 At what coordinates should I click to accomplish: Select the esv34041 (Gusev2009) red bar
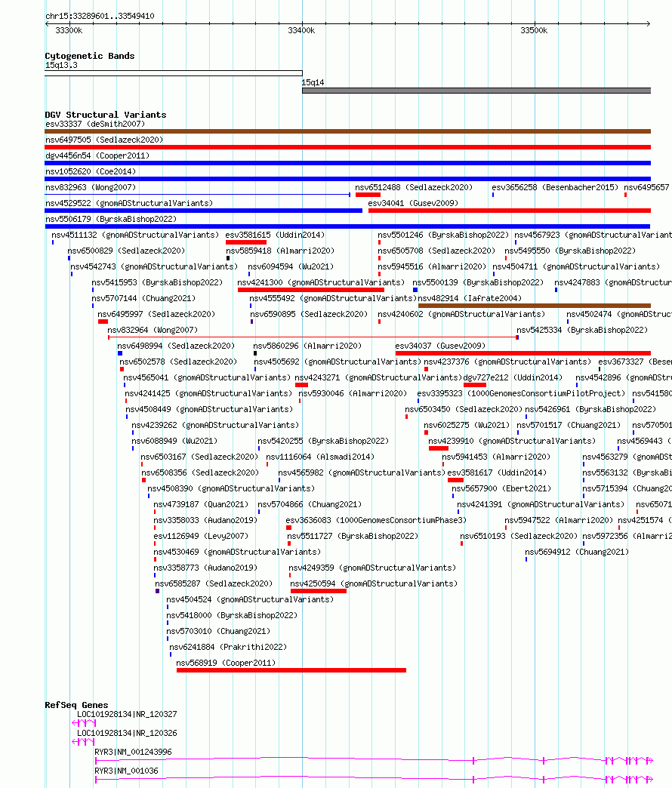(x=510, y=211)
